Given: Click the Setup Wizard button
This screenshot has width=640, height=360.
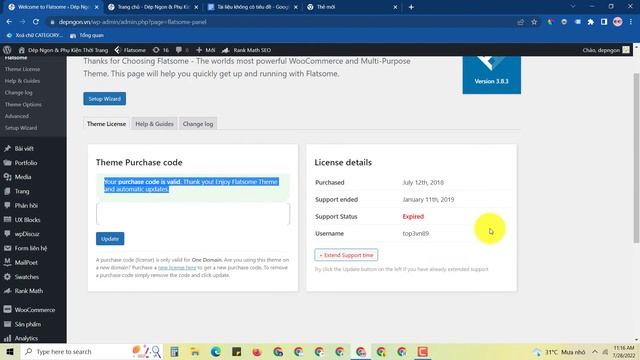Looking at the screenshot, I should (x=104, y=99).
